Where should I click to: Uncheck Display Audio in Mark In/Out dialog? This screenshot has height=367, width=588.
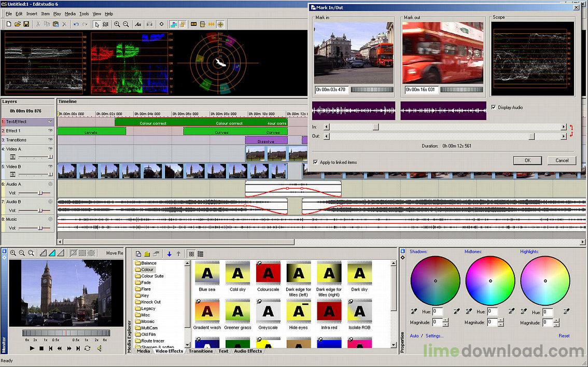pyautogui.click(x=493, y=107)
